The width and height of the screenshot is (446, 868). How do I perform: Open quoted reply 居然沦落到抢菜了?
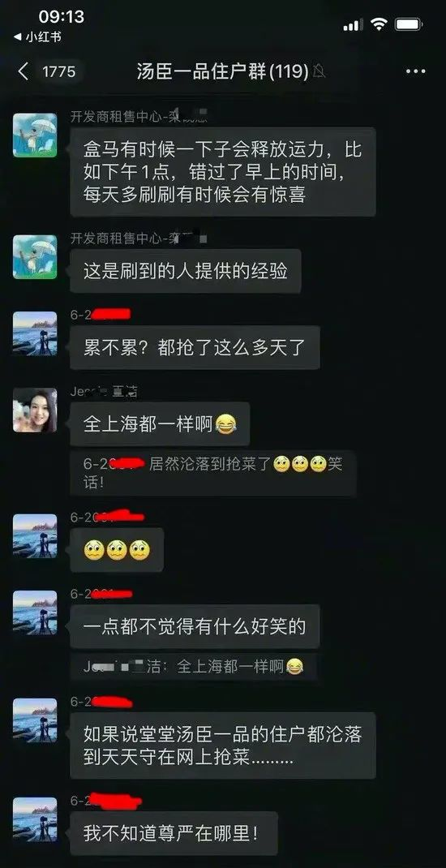pyautogui.click(x=213, y=473)
